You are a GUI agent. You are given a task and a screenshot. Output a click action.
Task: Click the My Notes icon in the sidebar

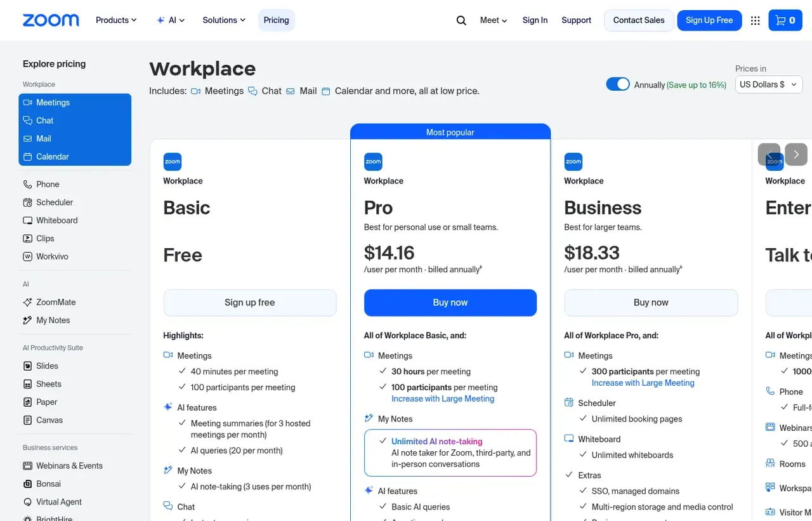(x=27, y=320)
